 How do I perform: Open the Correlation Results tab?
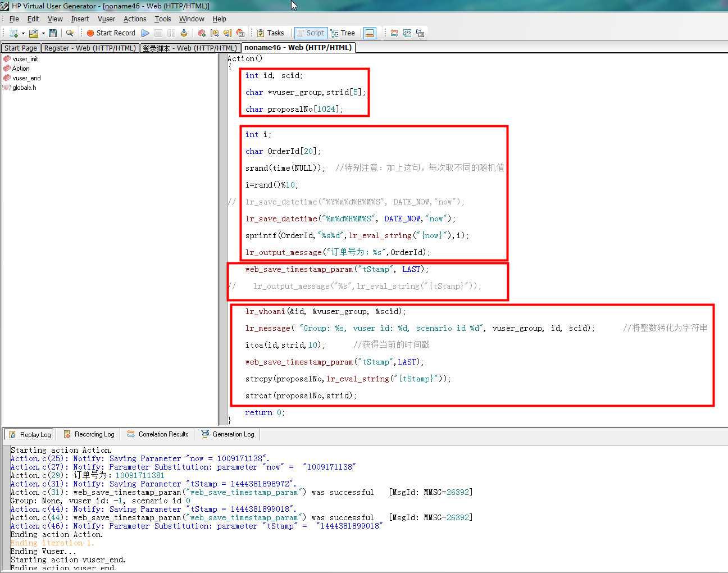click(x=158, y=434)
